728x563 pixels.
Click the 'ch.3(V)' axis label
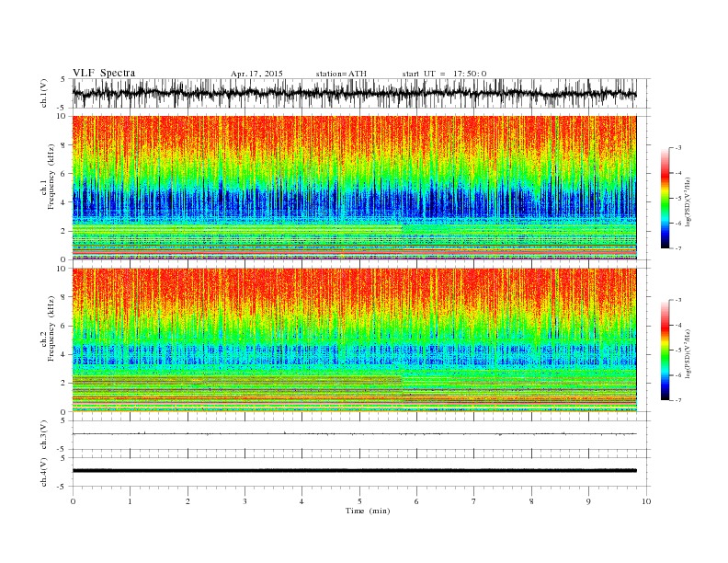tap(44, 435)
